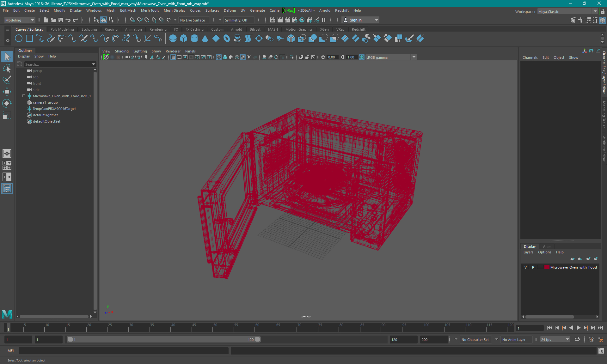The image size is (607, 364).
Task: Click the New Scene icon
Action: click(46, 20)
